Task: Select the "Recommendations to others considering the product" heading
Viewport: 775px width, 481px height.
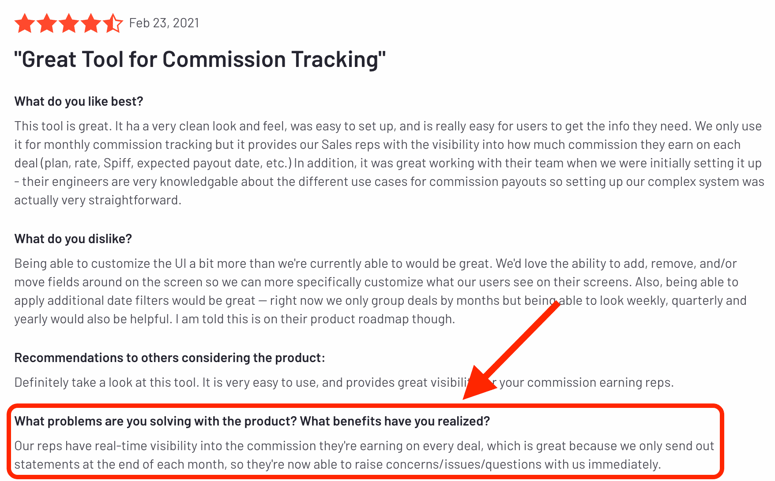Action: coord(169,358)
